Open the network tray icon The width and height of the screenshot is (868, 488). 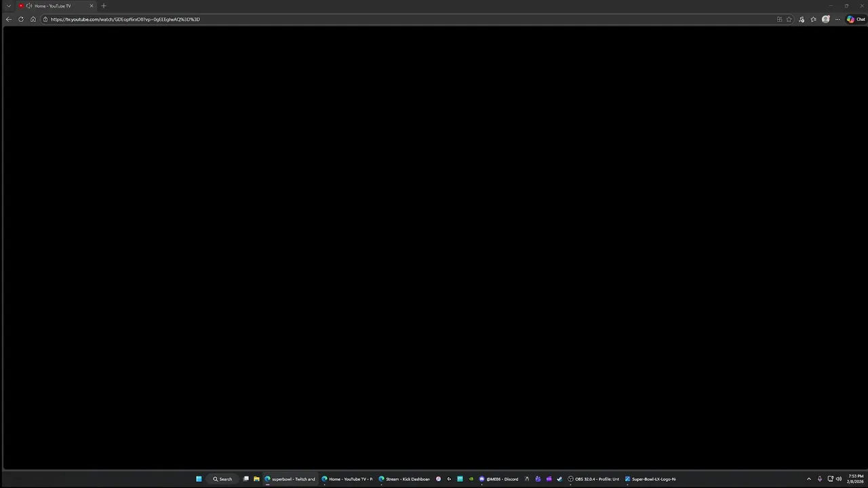830,479
